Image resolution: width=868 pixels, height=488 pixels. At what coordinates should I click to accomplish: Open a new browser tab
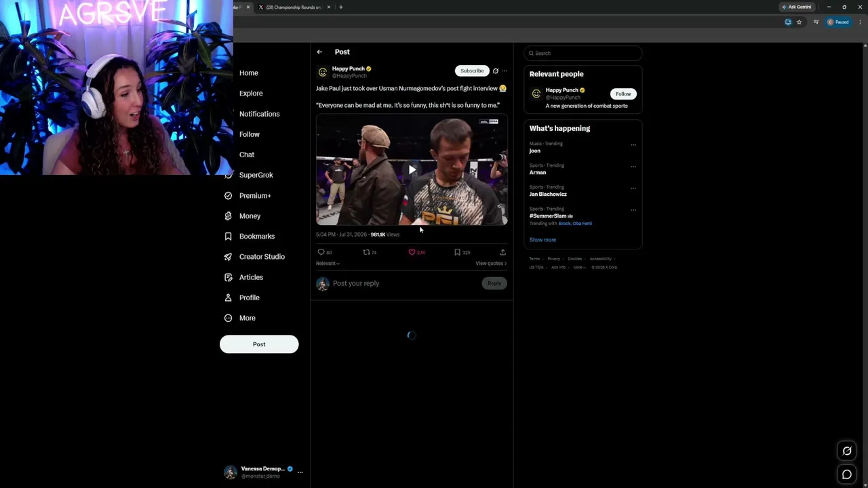tap(340, 7)
